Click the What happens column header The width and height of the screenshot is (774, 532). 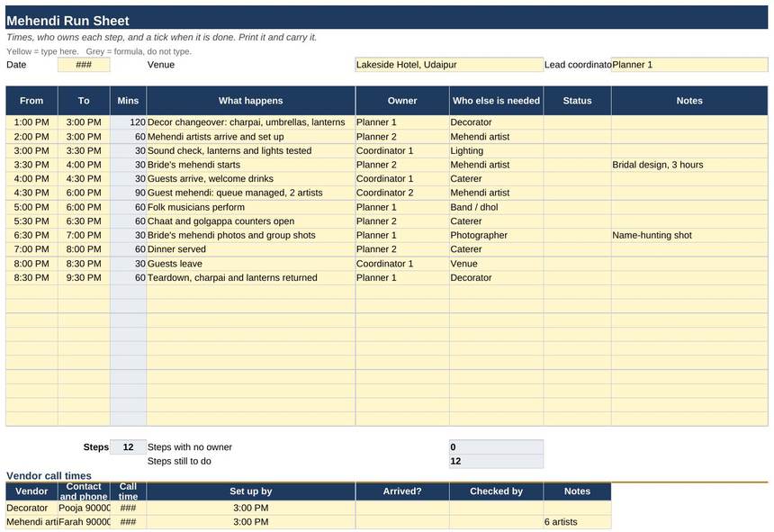[x=251, y=101]
